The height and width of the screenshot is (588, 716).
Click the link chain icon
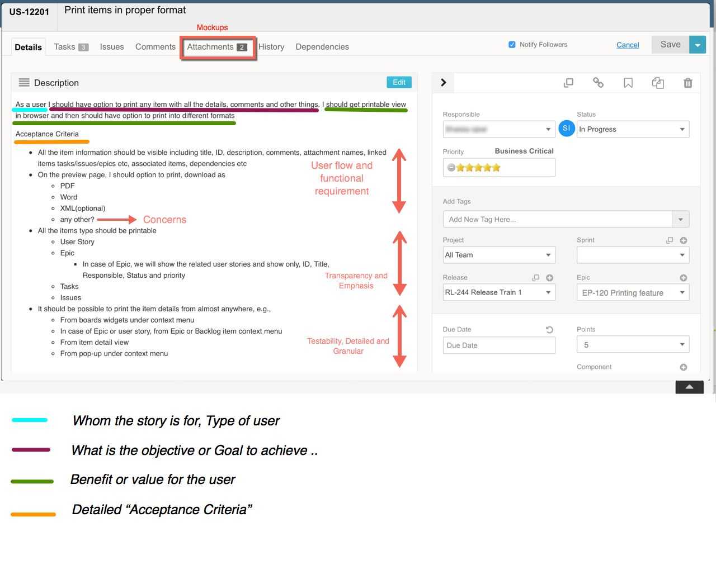point(598,83)
